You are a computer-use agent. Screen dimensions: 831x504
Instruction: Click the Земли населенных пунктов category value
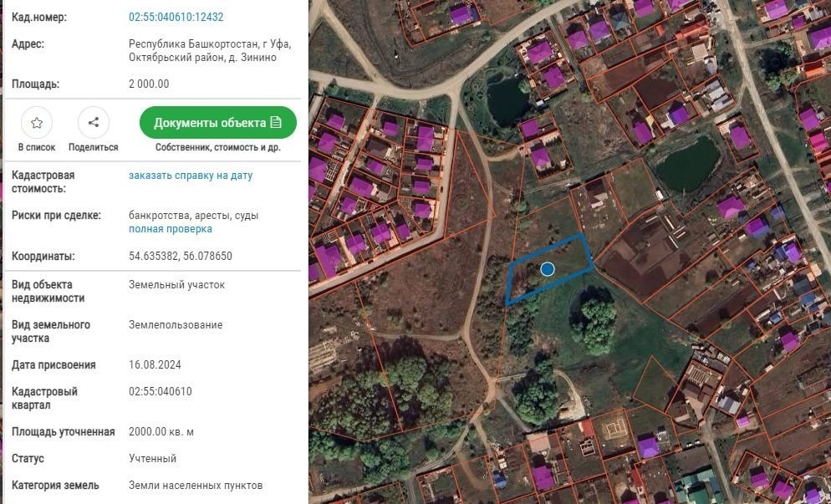click(x=196, y=485)
